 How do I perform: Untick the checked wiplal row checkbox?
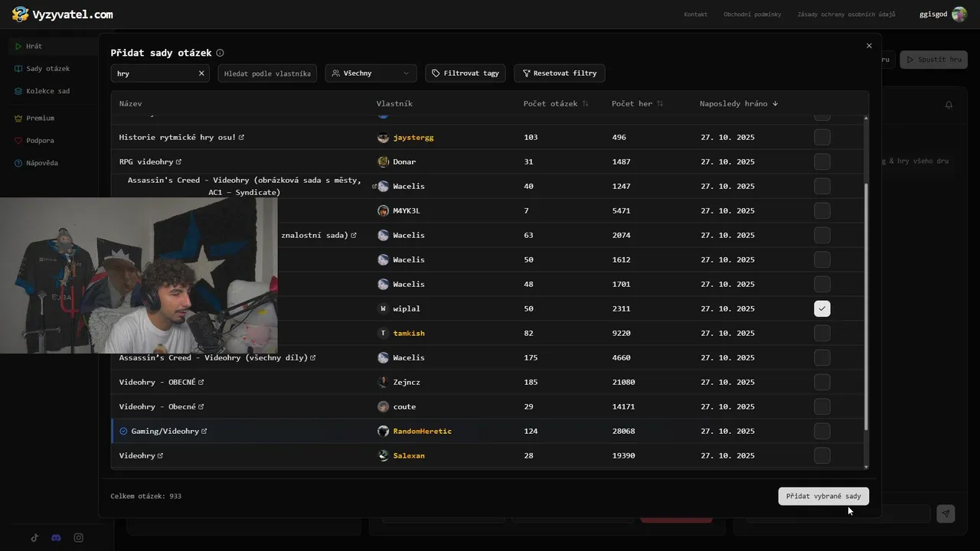pos(822,309)
